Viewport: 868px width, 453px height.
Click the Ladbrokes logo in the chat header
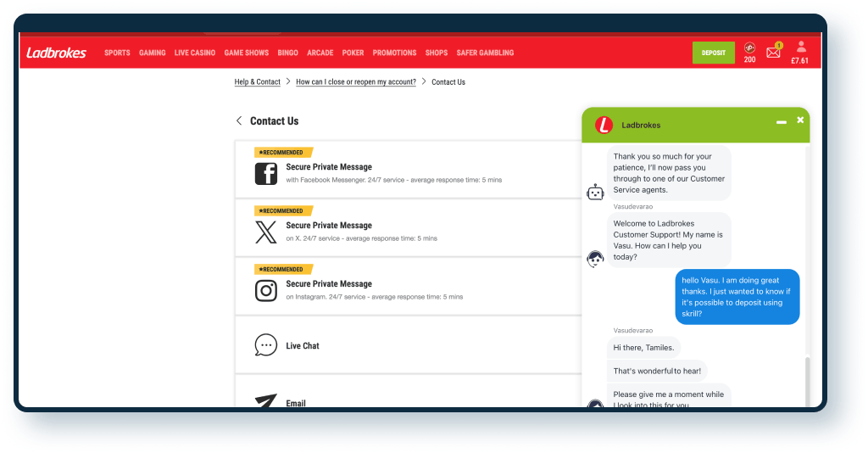pos(604,126)
